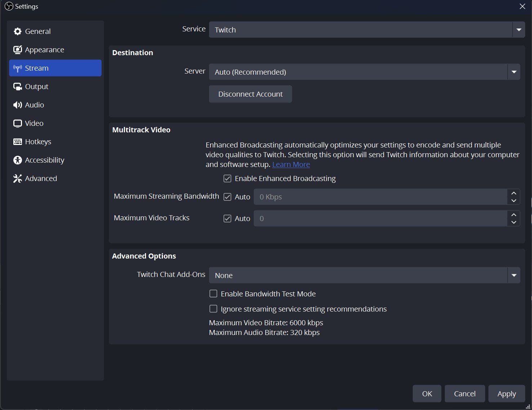Viewport: 532px width, 410px height.
Task: Open the Accessibility settings icon
Action: pos(17,160)
